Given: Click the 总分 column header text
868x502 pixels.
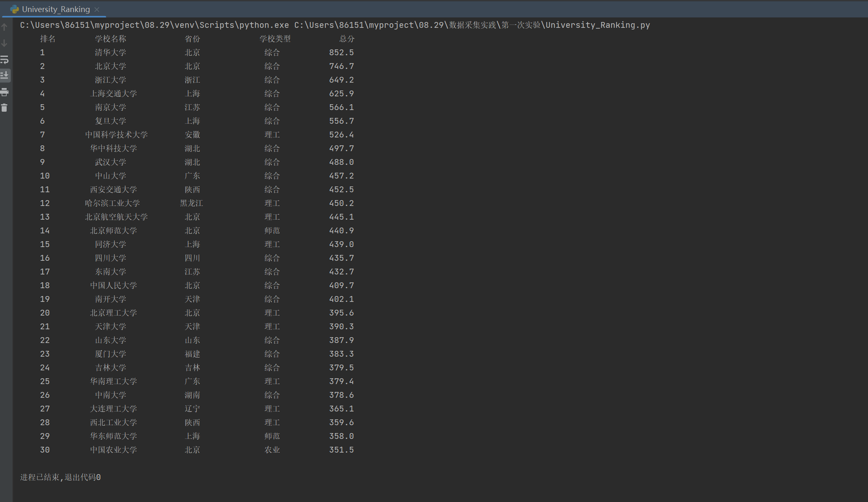Looking at the screenshot, I should click(x=347, y=39).
